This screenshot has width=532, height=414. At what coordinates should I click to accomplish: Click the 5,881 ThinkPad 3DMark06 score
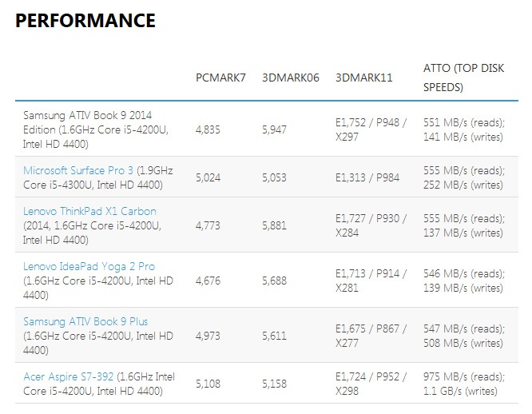coord(274,225)
